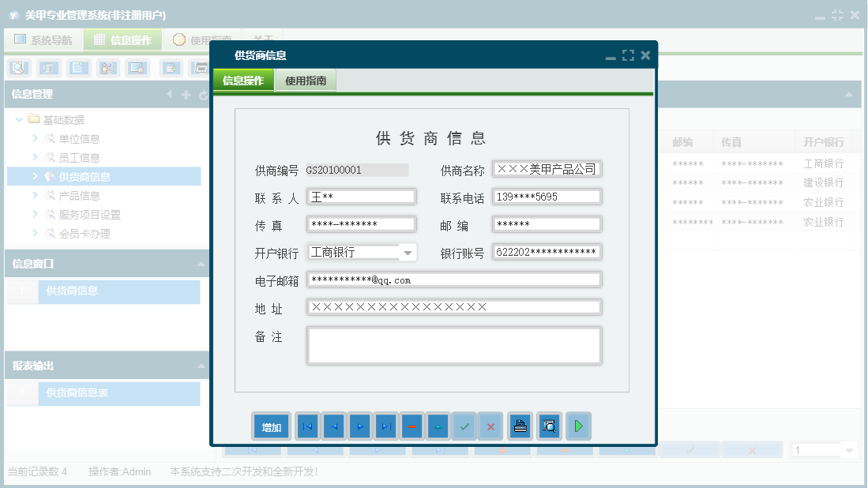
Task: Run the green play icon in dialog toolbar
Action: (579, 426)
